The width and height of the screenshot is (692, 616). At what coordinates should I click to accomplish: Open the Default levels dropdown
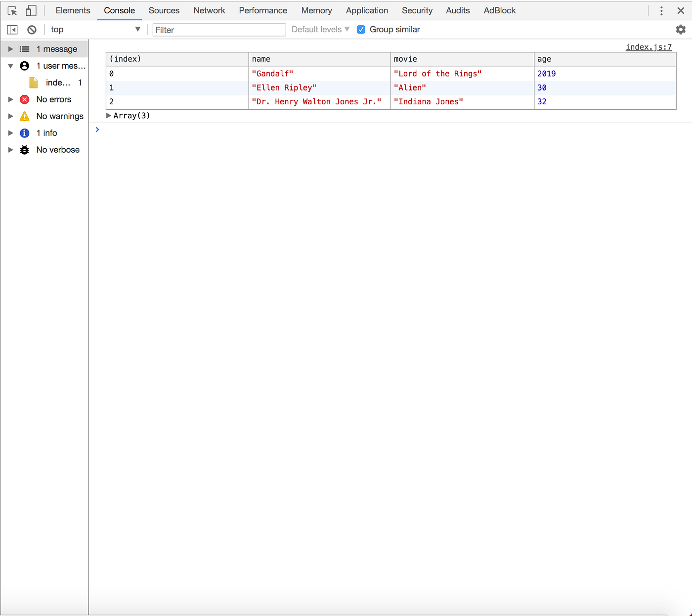[319, 29]
